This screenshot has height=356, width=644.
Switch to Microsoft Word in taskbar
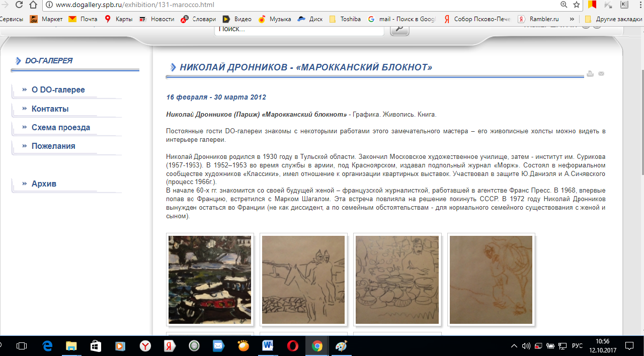coord(268,346)
